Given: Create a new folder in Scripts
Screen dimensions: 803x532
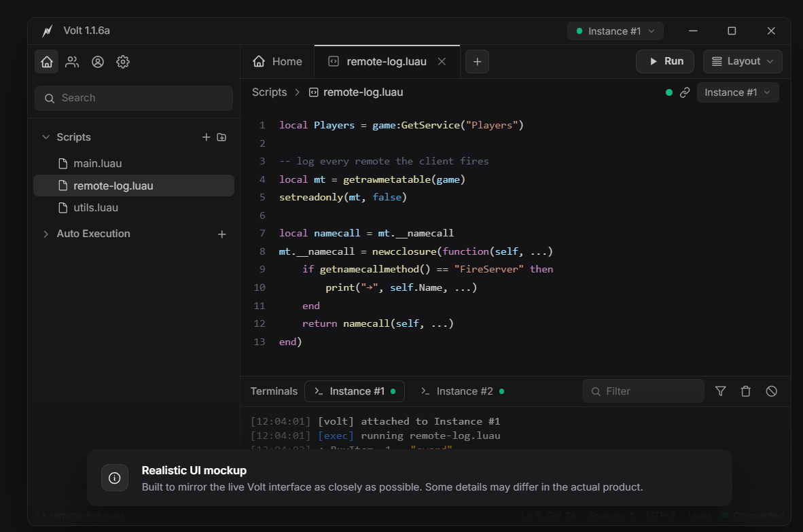Looking at the screenshot, I should point(221,137).
